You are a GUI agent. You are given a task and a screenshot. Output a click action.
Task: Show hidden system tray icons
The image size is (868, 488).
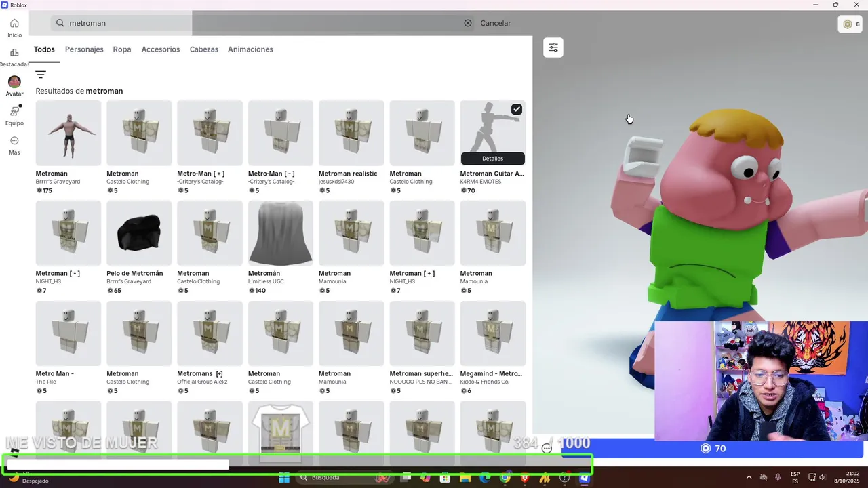point(749,477)
